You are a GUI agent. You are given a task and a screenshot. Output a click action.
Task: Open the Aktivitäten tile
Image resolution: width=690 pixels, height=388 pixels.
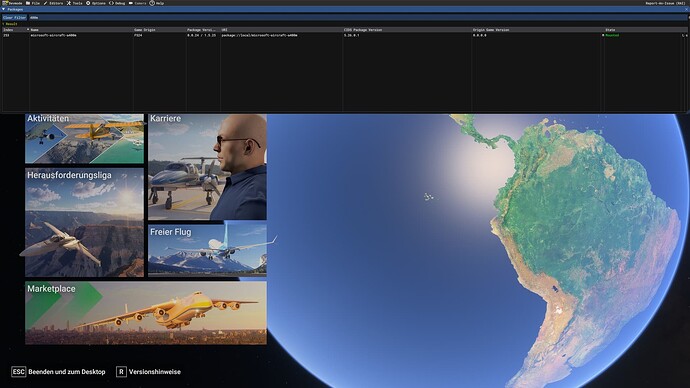[84, 139]
